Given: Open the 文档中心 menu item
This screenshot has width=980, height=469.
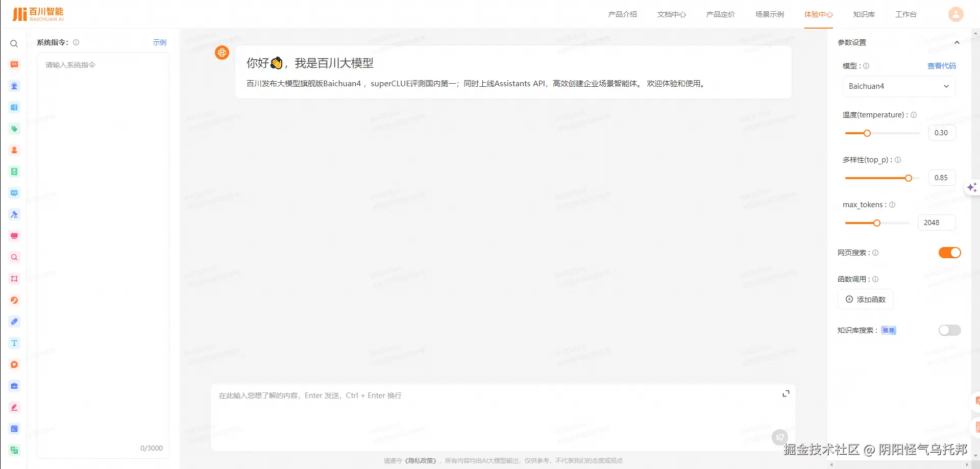Looking at the screenshot, I should pyautogui.click(x=671, y=14).
